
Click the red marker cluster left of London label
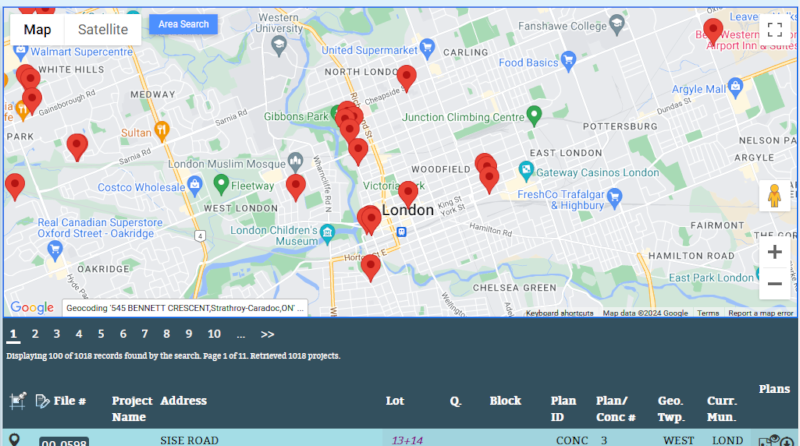(369, 220)
